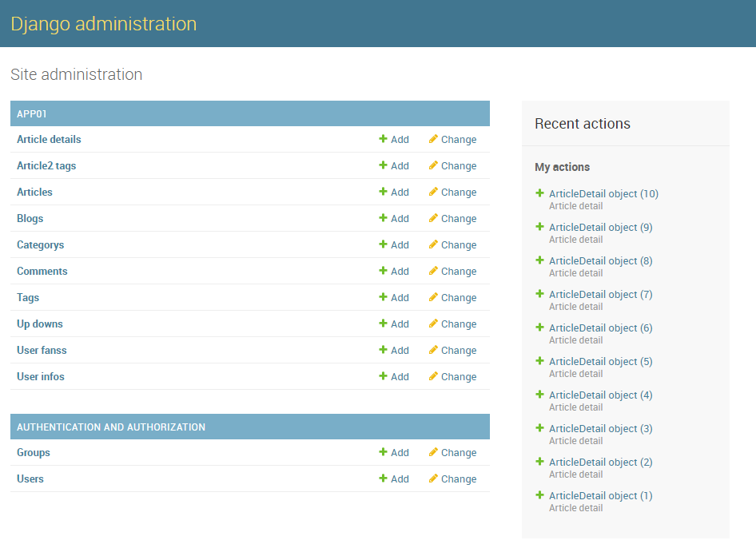
Task: Click the pencil icon in User infos row
Action: tap(433, 376)
